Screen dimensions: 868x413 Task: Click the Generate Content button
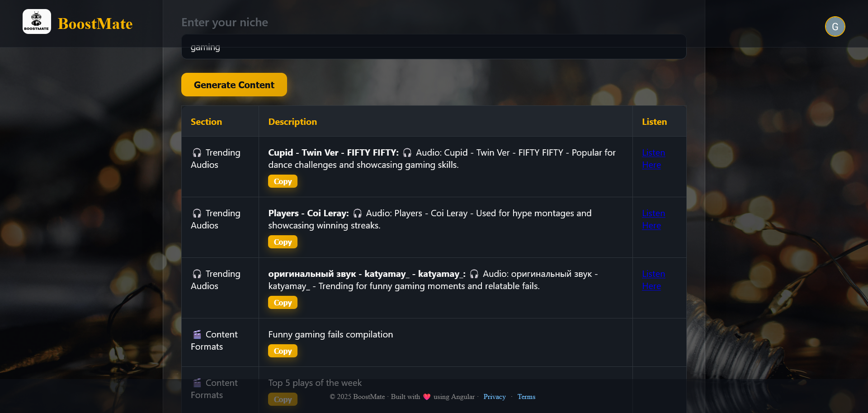[234, 85]
